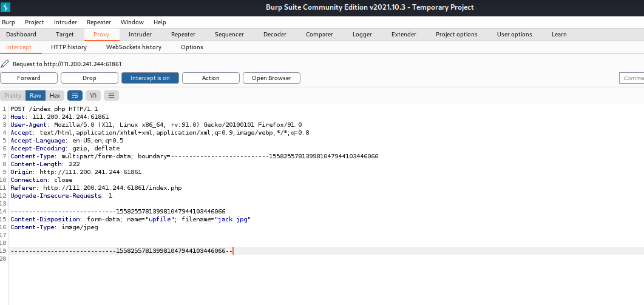Open the Project menu

click(x=35, y=22)
